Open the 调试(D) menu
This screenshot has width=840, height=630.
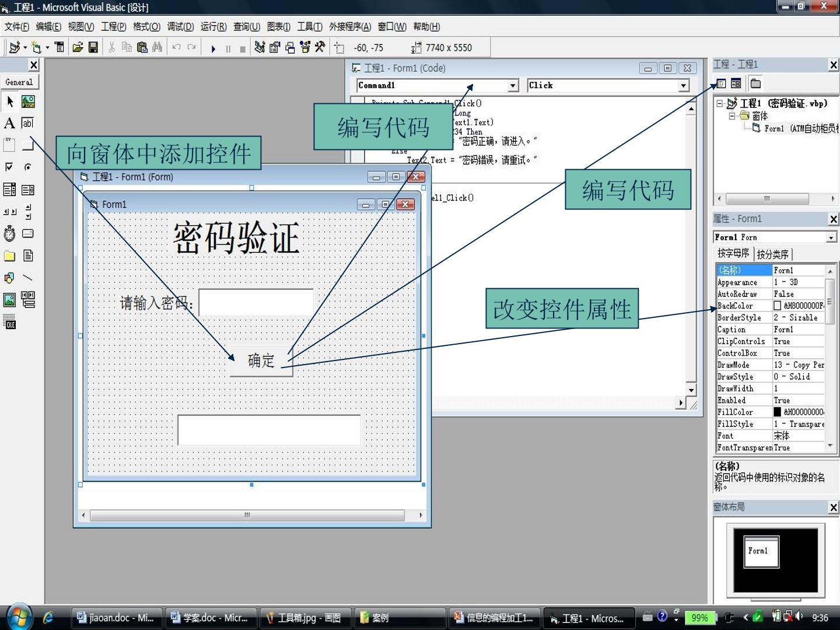[180, 27]
